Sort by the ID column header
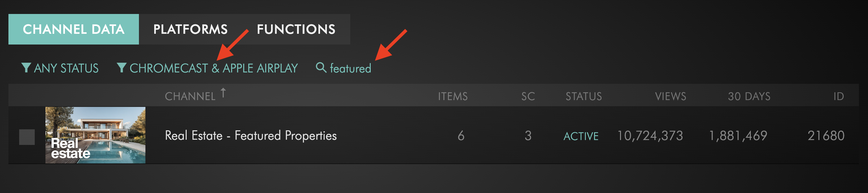This screenshot has height=193, width=868. click(838, 96)
